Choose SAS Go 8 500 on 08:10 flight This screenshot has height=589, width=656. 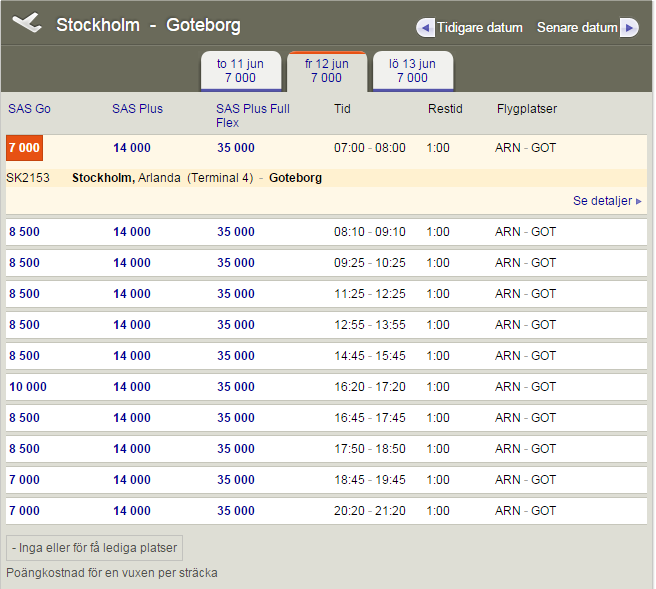pos(24,232)
